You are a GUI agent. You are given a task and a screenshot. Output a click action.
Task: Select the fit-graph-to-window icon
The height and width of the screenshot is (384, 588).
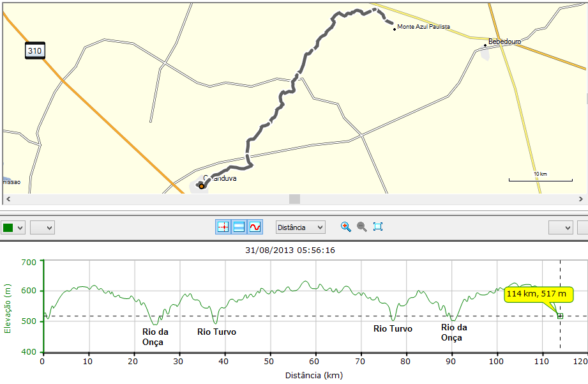tap(378, 227)
